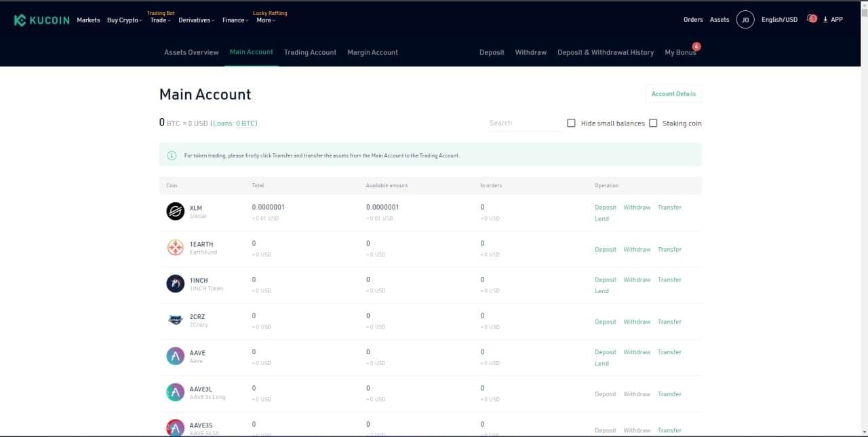Click Lend for AAVE
The height and width of the screenshot is (437, 868).
[x=601, y=364]
